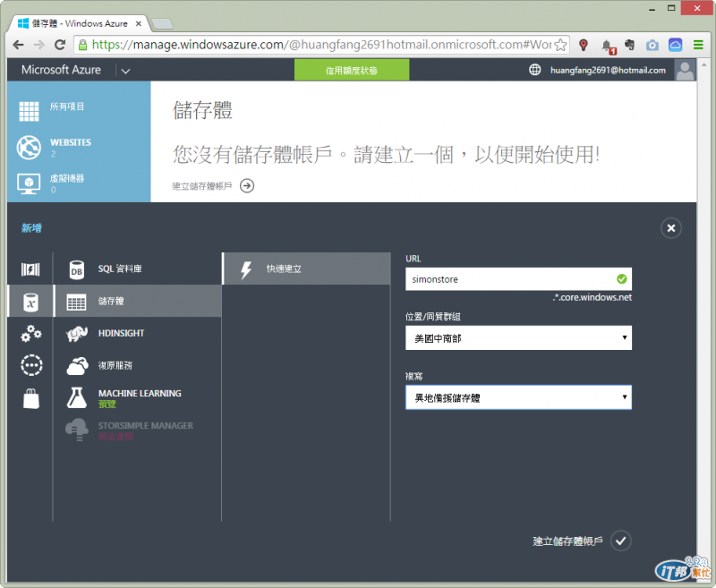Click the SQL DB cylinder icon
716x588 pixels.
coord(77,269)
